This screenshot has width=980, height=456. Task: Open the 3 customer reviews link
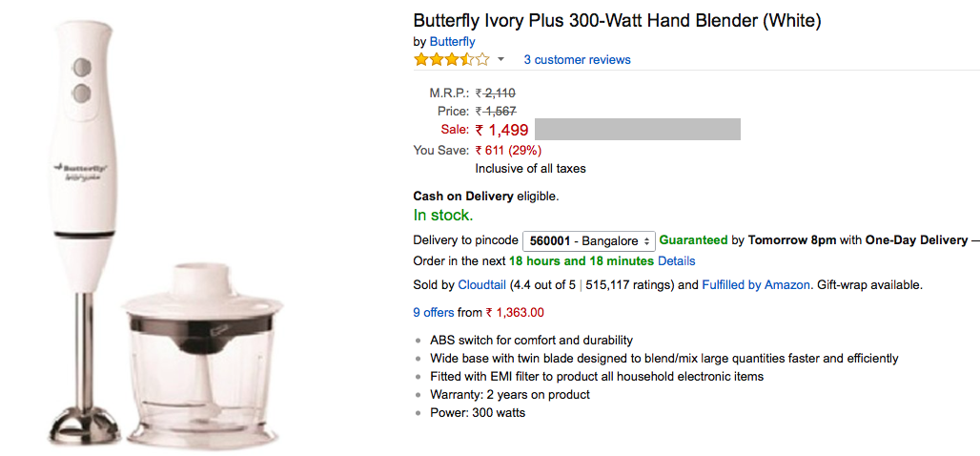pyautogui.click(x=577, y=60)
